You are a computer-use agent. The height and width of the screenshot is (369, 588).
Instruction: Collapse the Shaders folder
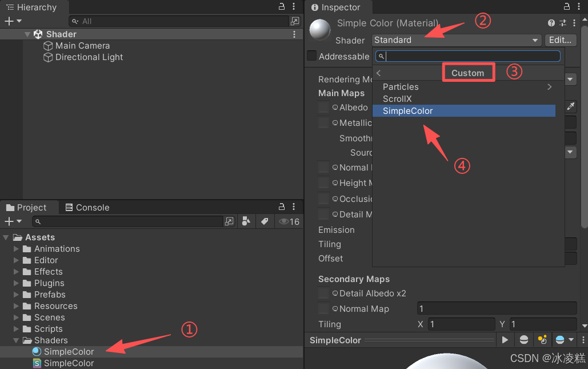coord(16,340)
